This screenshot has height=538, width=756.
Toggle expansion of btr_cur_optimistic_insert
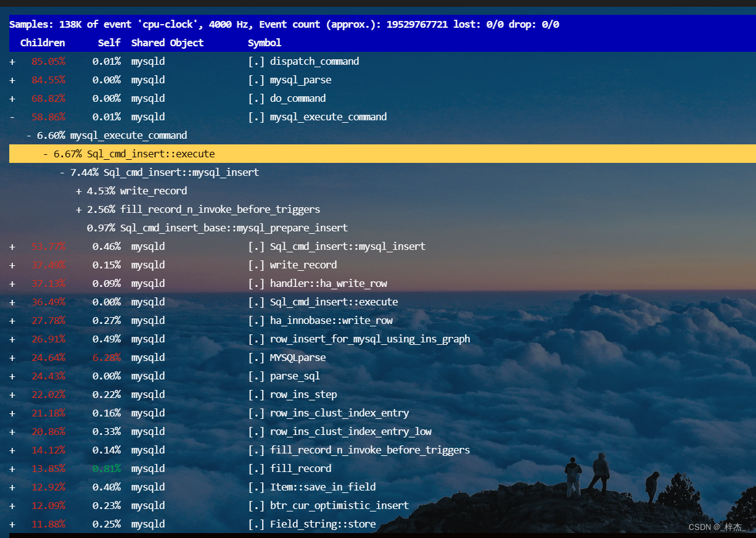(12, 505)
